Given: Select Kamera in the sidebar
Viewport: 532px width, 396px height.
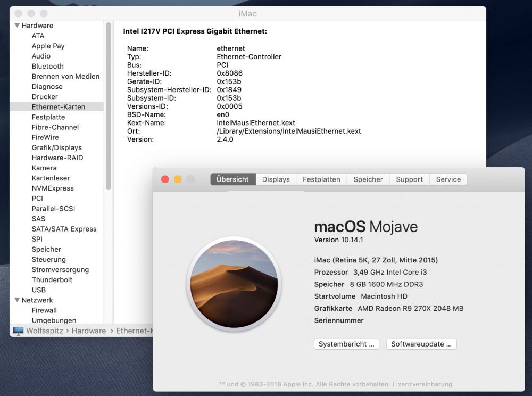Looking at the screenshot, I should 44,168.
